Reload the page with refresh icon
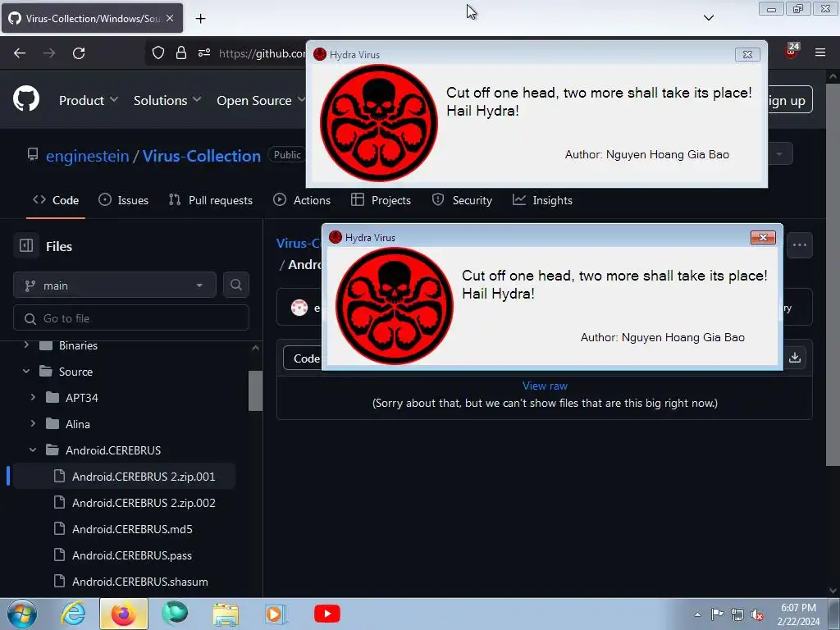The image size is (840, 630). 79,53
